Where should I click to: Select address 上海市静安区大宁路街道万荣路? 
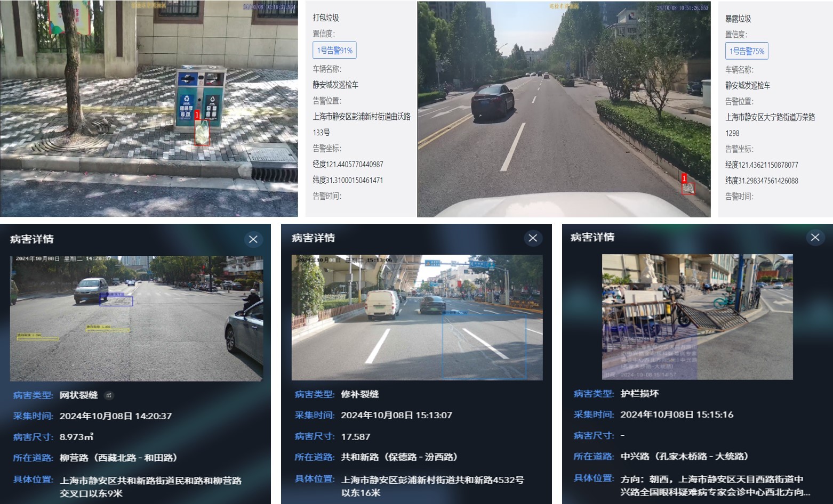click(770, 117)
